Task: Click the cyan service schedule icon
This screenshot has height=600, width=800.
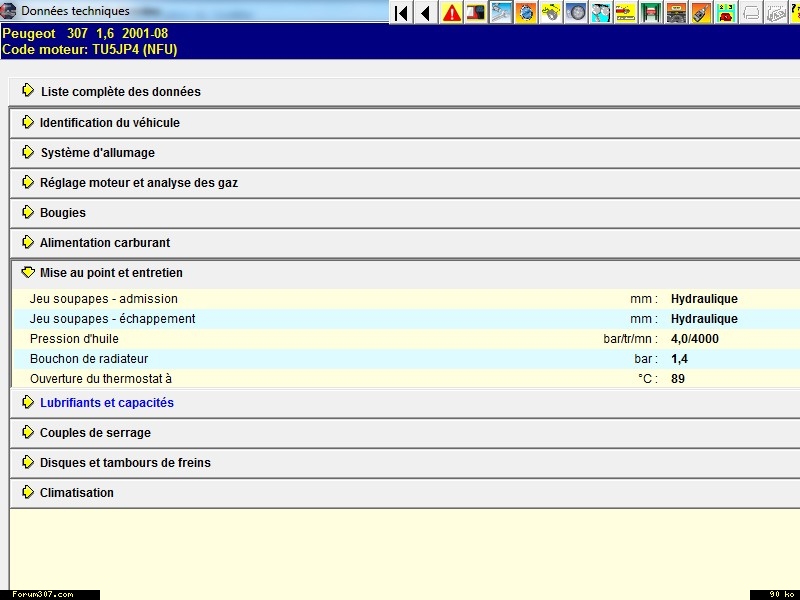Action: click(601, 12)
